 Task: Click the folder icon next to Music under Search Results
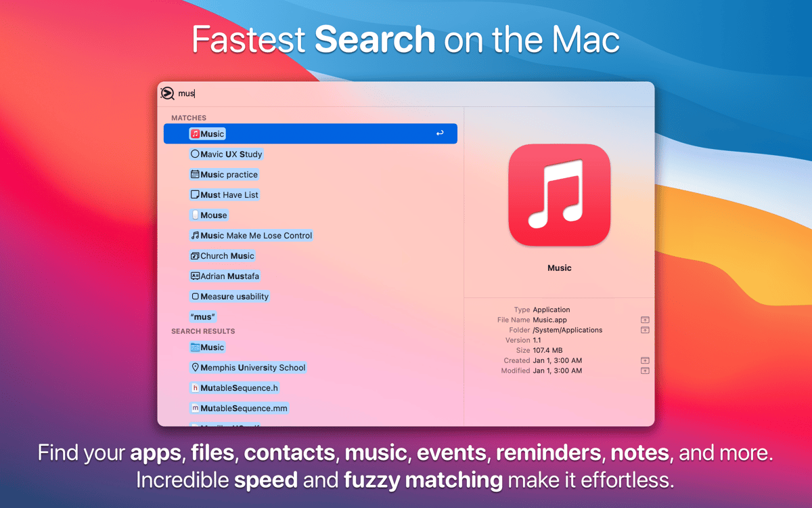pos(196,347)
